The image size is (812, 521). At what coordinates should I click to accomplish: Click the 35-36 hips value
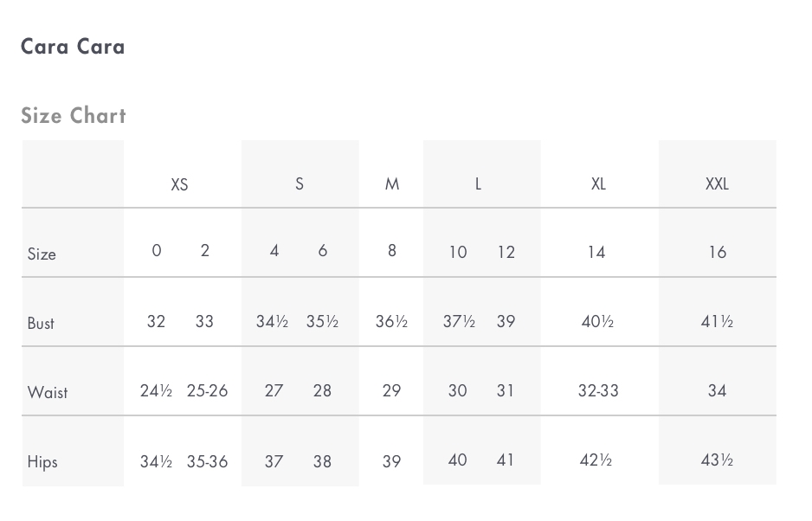[x=207, y=461]
